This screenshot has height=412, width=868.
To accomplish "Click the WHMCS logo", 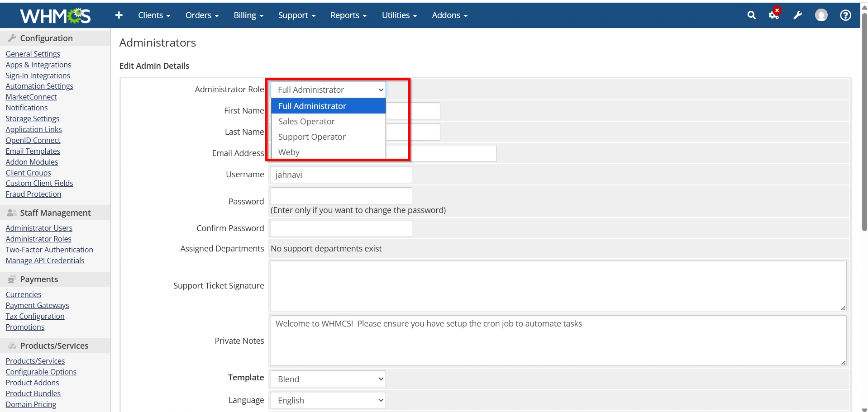I will click(55, 16).
